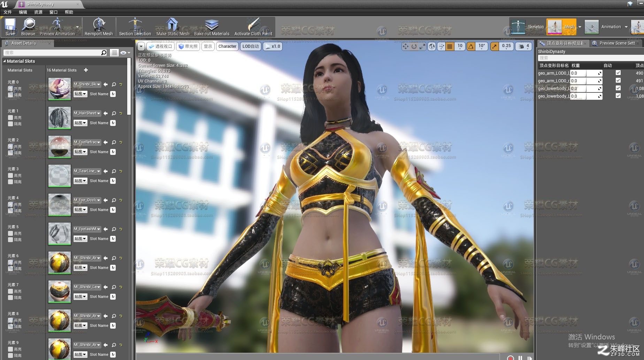The width and height of the screenshot is (644, 360).
Task: Uncheck auto for second geo_arm_LOD0 row
Action: [618, 81]
